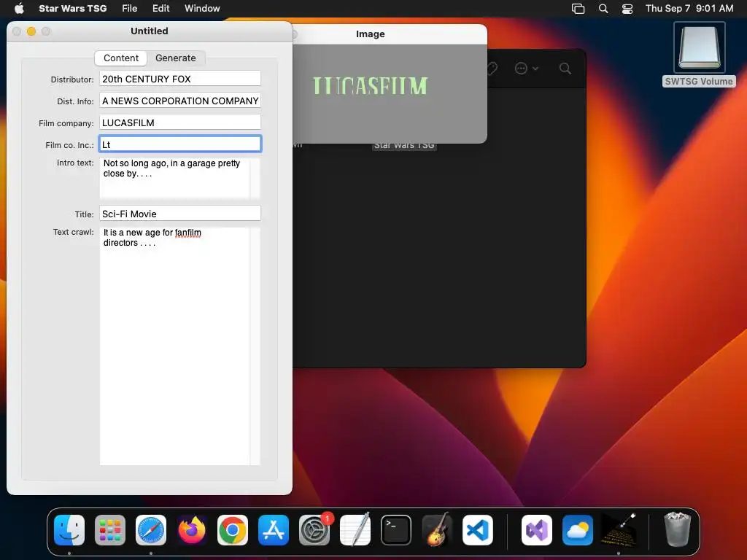Open the Trash in the dock
The width and height of the screenshot is (747, 560).
pos(677,529)
